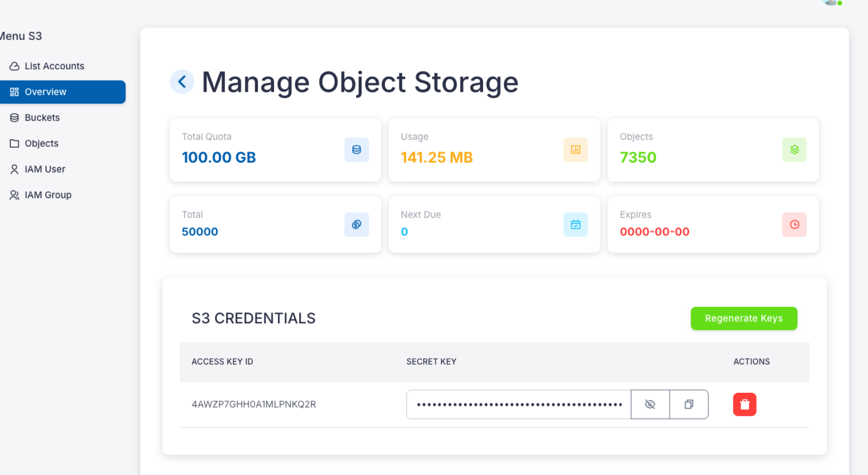Viewport: 868px width, 475px height.
Task: Click the 50000 total value
Action: coord(200,232)
